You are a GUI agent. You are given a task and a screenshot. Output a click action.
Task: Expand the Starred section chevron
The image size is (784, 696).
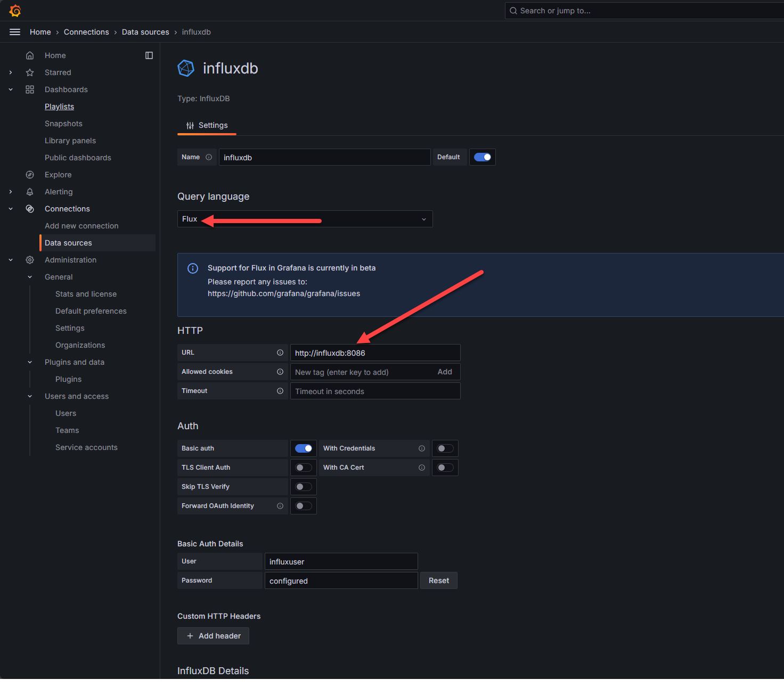click(x=11, y=72)
